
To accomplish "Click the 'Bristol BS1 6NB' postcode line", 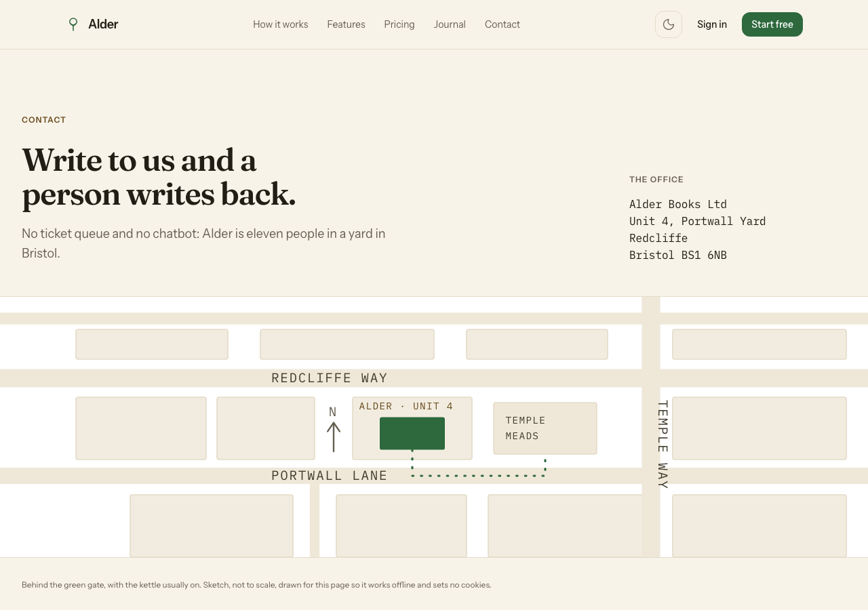I will [x=678, y=255].
